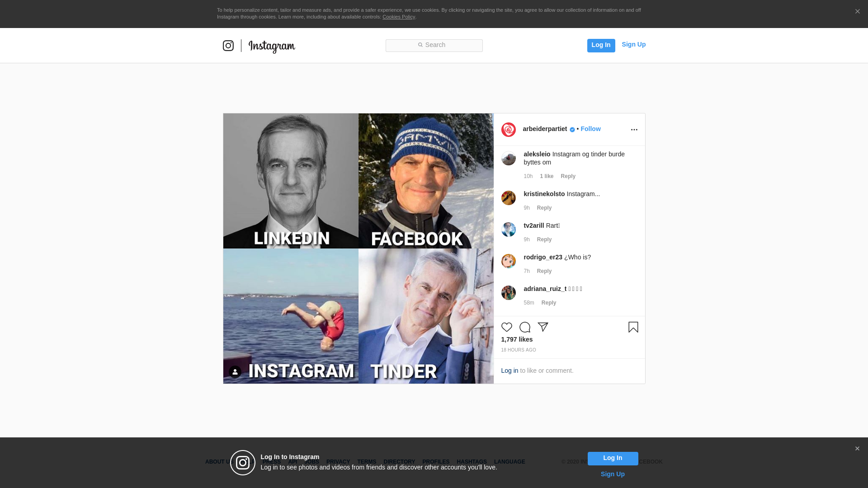Screen dimensions: 868x488
Task: Click the LINKEDIN portrait panel
Action: coord(291,181)
